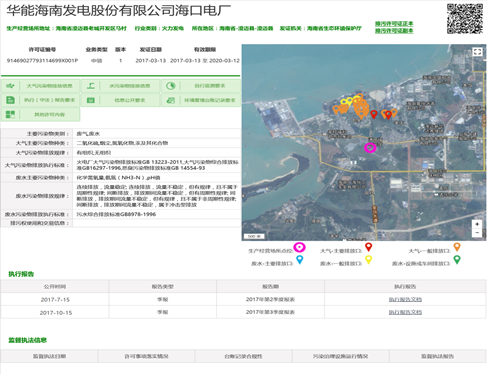The image size is (487, 375).
Task: Zoom in the map with plus button
Action: (x=477, y=224)
